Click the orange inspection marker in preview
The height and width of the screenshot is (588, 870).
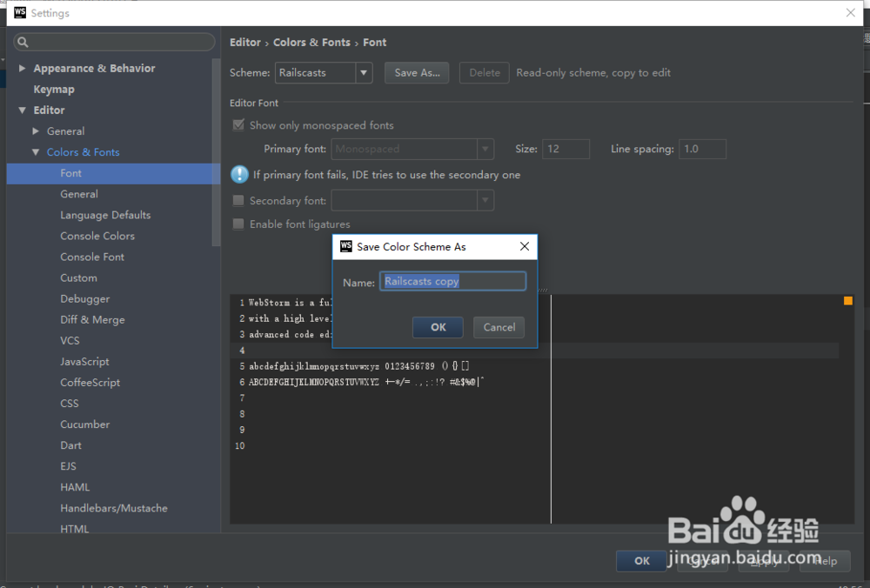coord(847,301)
